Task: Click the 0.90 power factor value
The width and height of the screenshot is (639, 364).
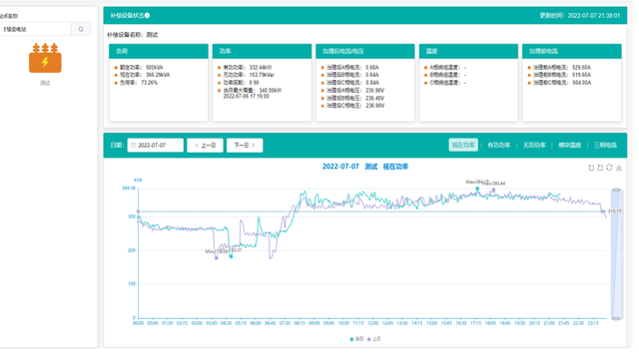Action: [254, 83]
